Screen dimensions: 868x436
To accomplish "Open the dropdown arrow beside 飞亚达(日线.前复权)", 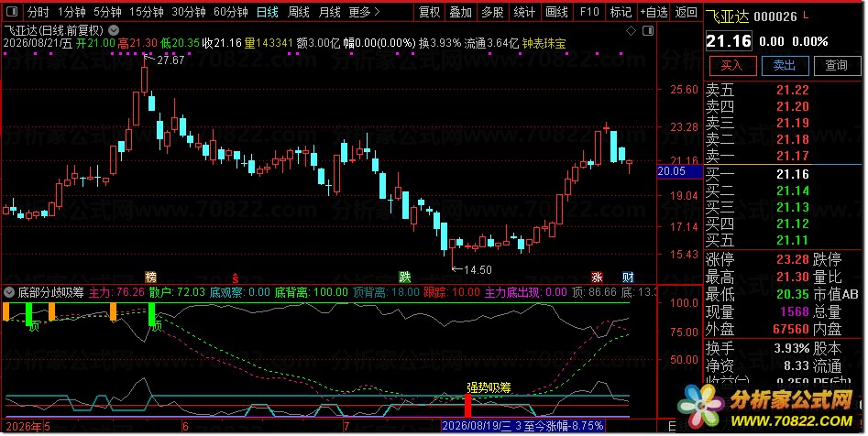I will (114, 30).
